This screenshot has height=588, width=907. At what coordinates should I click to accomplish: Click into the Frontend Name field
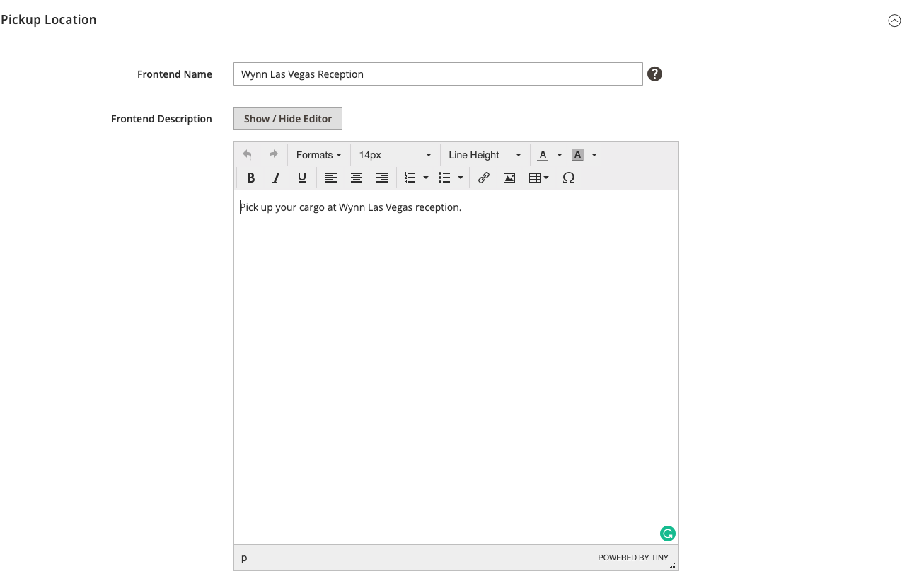tap(438, 74)
